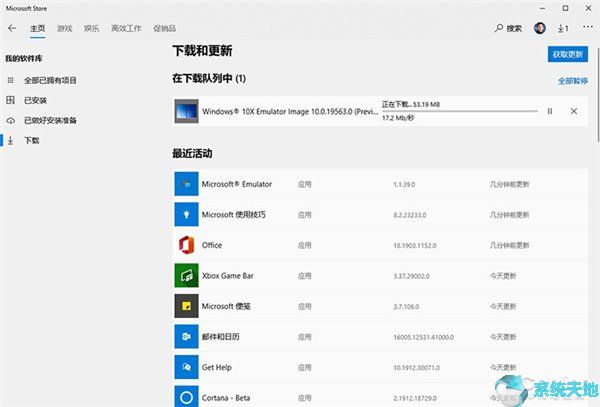Open the Windows 10X Emulator Image thumbnail
This screenshot has height=407, width=600.
(x=186, y=111)
